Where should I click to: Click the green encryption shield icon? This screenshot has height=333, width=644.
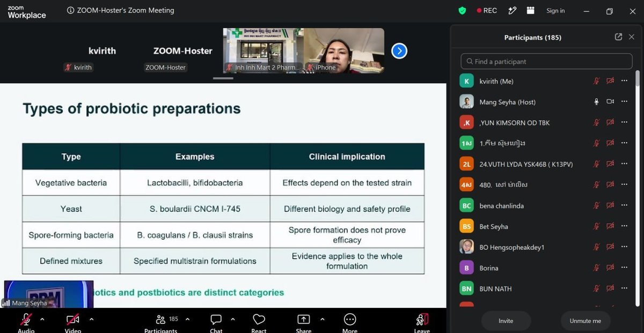462,11
